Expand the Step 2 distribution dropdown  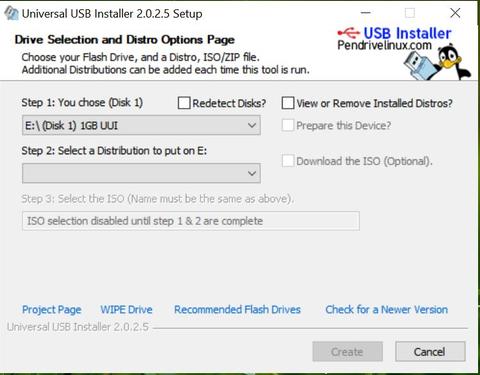point(141,173)
